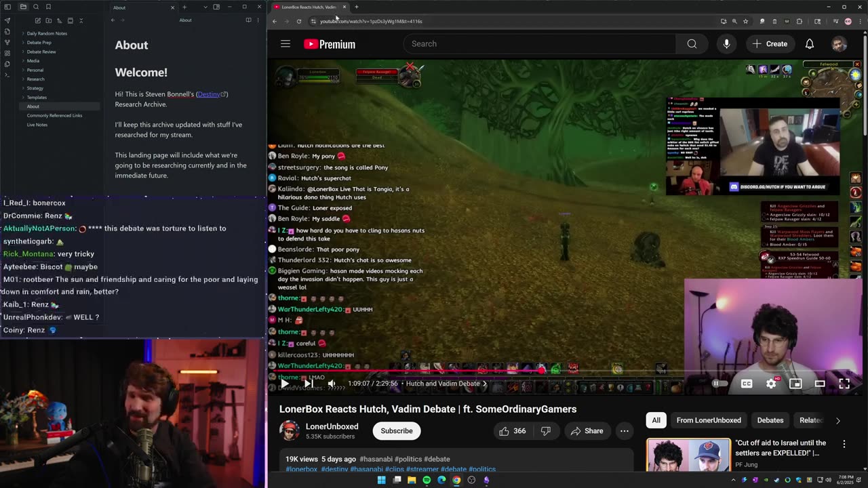This screenshot has width=868, height=488.
Task: Enter fullscreen on the video
Action: [844, 384]
